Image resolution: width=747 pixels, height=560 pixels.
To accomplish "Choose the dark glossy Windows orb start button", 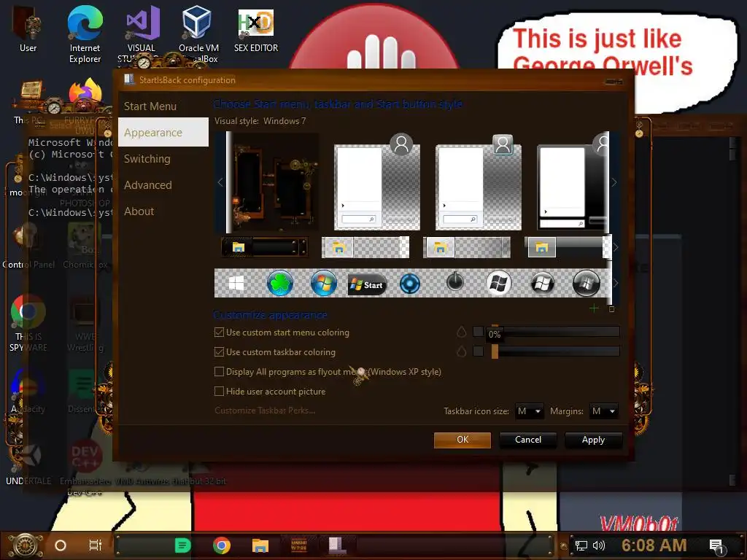I will (542, 284).
